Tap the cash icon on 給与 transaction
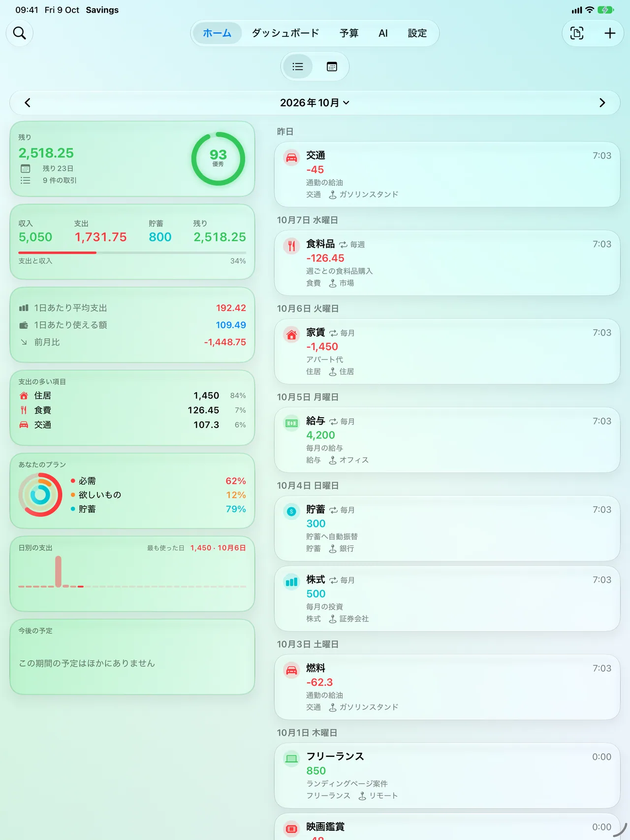 click(291, 423)
